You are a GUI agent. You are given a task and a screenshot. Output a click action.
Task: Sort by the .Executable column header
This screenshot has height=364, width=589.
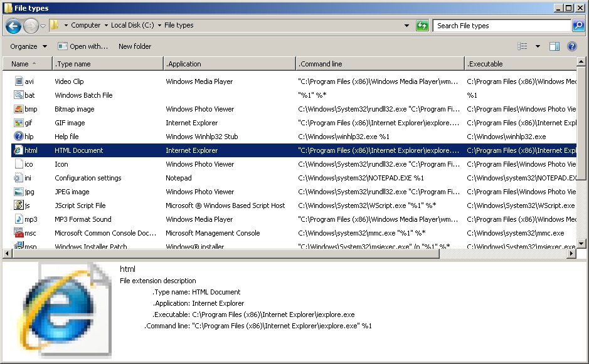coord(520,64)
